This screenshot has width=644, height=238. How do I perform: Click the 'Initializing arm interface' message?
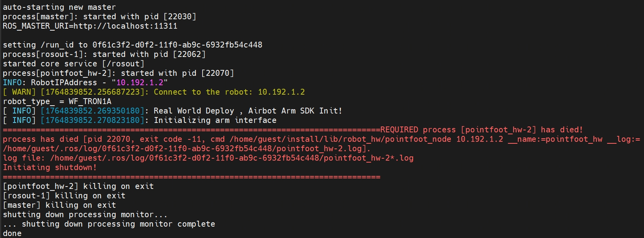(x=215, y=120)
